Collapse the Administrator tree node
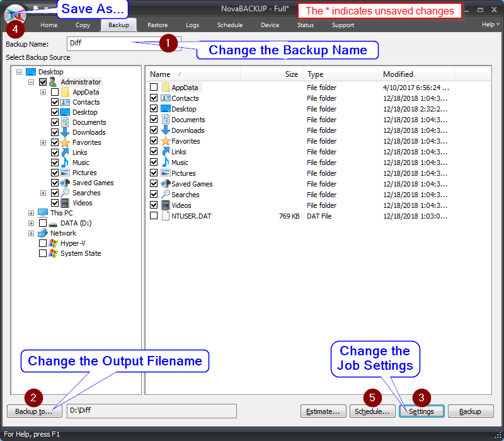Screen dimensions: 504x441 (x=31, y=82)
